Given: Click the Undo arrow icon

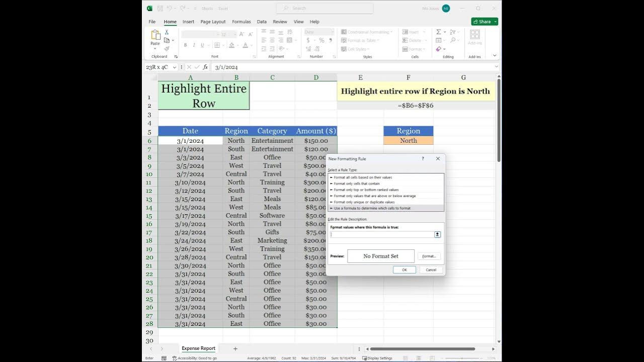Looking at the screenshot, I should 170,8.
